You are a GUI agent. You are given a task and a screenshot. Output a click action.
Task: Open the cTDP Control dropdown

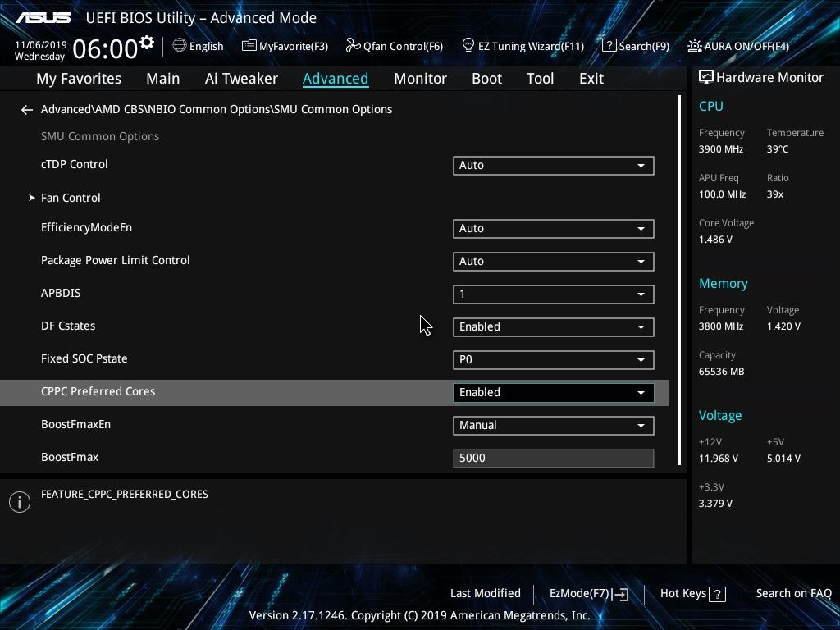(554, 166)
